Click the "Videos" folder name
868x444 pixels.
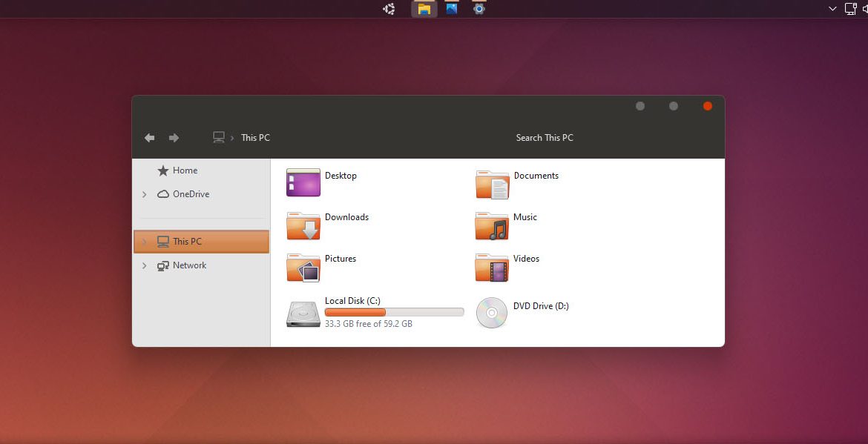(x=526, y=259)
